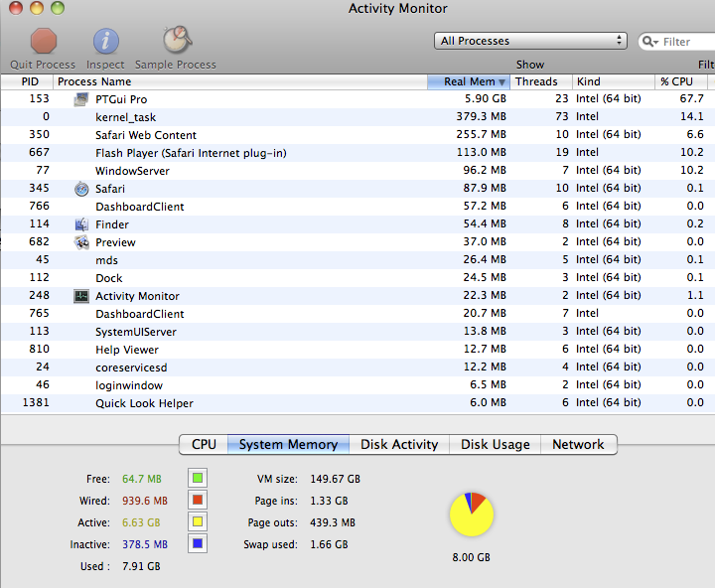This screenshot has height=588, width=715.
Task: Sort by the Kind column header
Action: coord(614,81)
